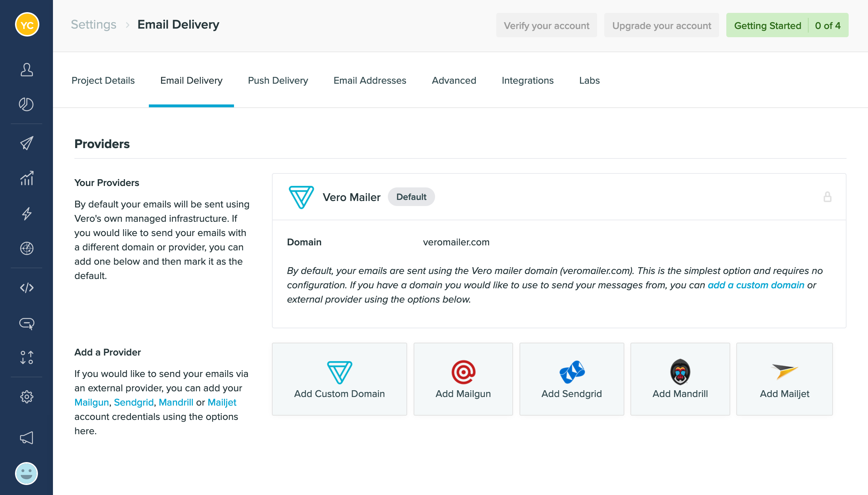This screenshot has height=495, width=868.
Task: Go to the Email Addresses tab
Action: point(370,80)
